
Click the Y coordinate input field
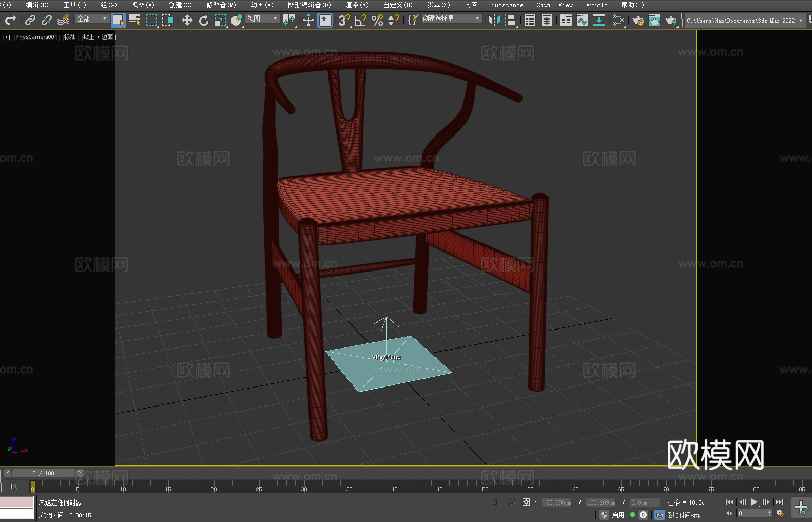601,502
